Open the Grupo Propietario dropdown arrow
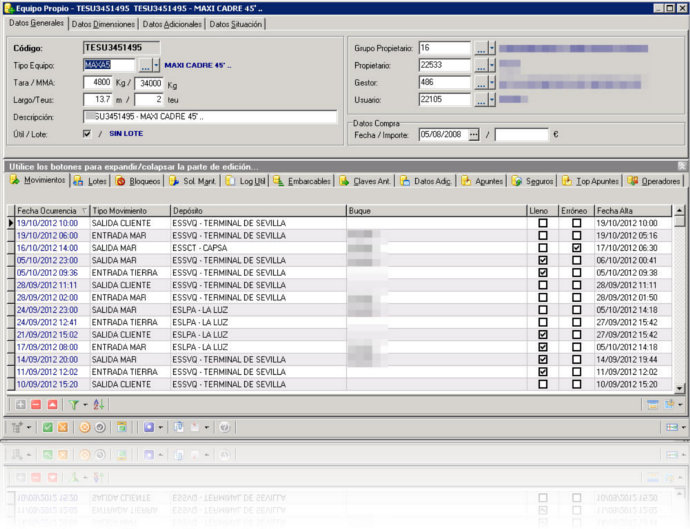The height and width of the screenshot is (529, 690). pos(492,48)
